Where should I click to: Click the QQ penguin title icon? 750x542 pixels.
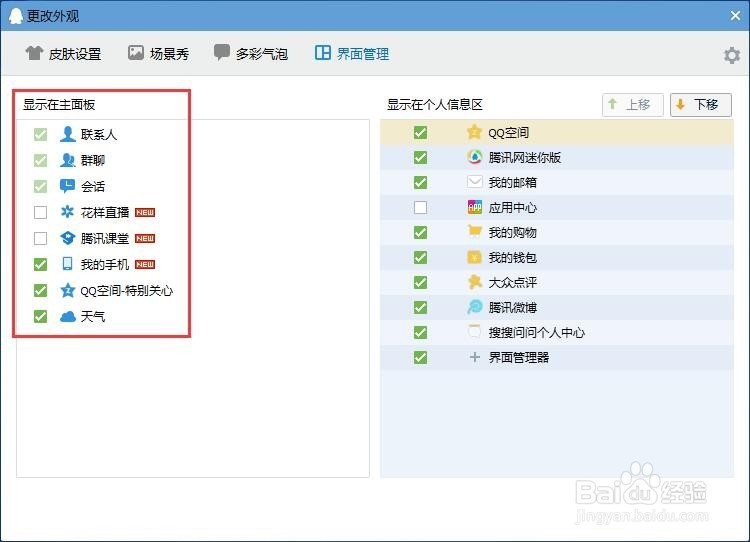[x=16, y=15]
